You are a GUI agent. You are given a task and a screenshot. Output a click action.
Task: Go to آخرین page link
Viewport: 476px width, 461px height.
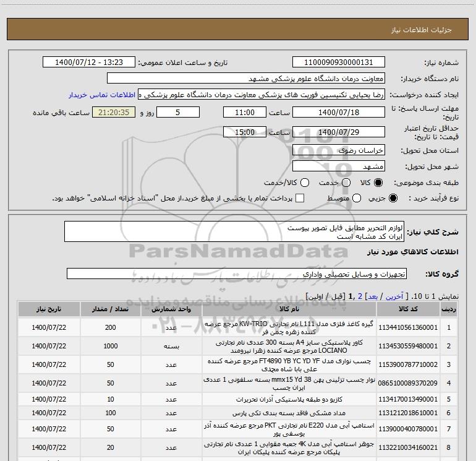394,296
